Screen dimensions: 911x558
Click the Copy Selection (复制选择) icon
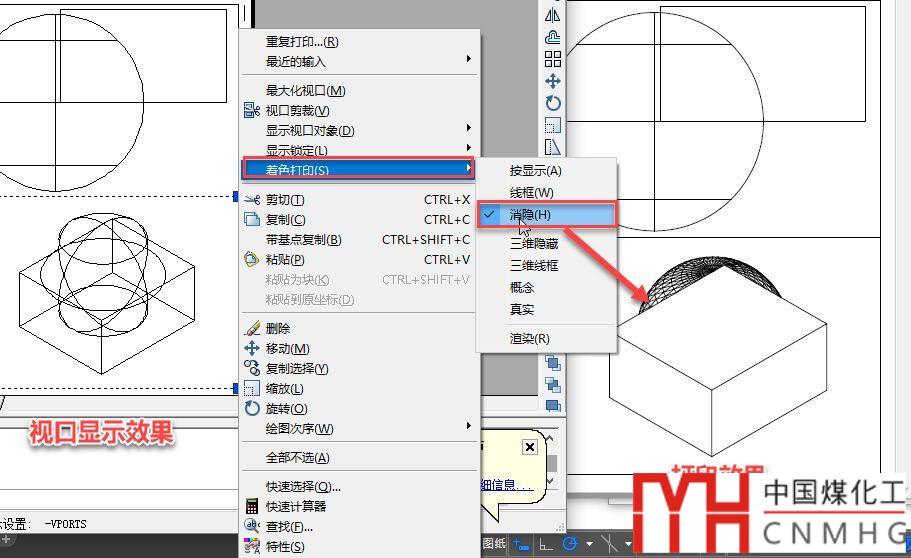click(x=252, y=368)
